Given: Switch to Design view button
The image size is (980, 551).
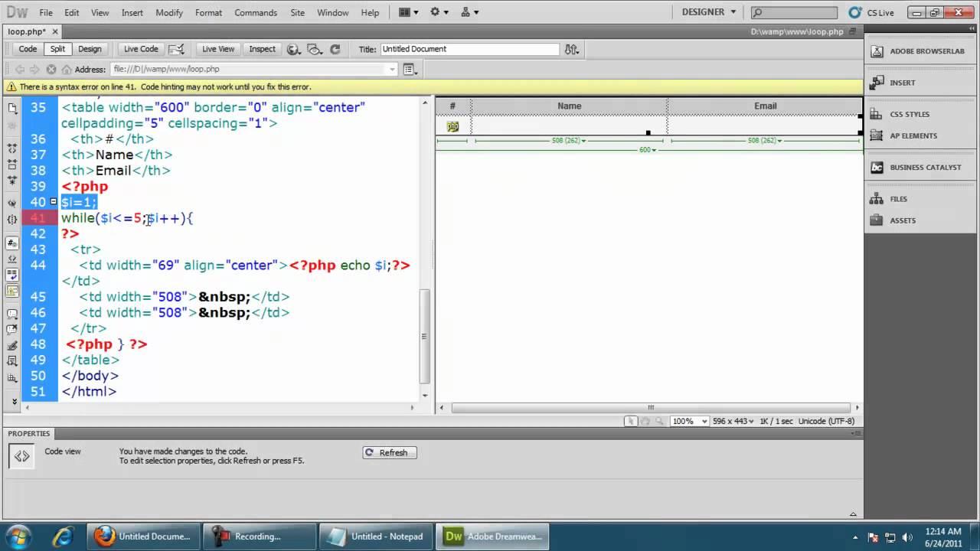Looking at the screenshot, I should [x=90, y=49].
